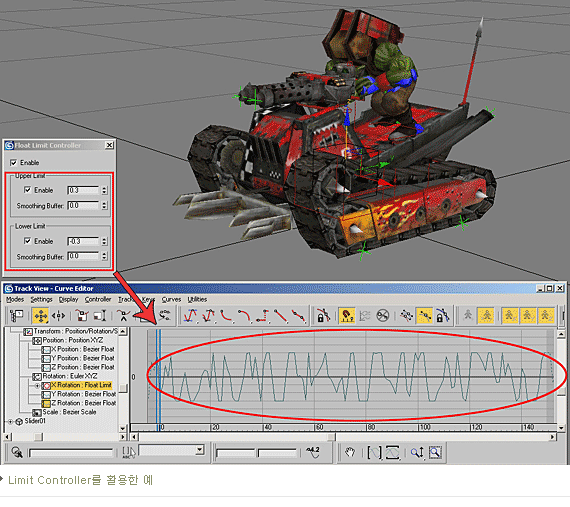Select the Slide Keys tool
This screenshot has width=570, height=507.
point(58,315)
